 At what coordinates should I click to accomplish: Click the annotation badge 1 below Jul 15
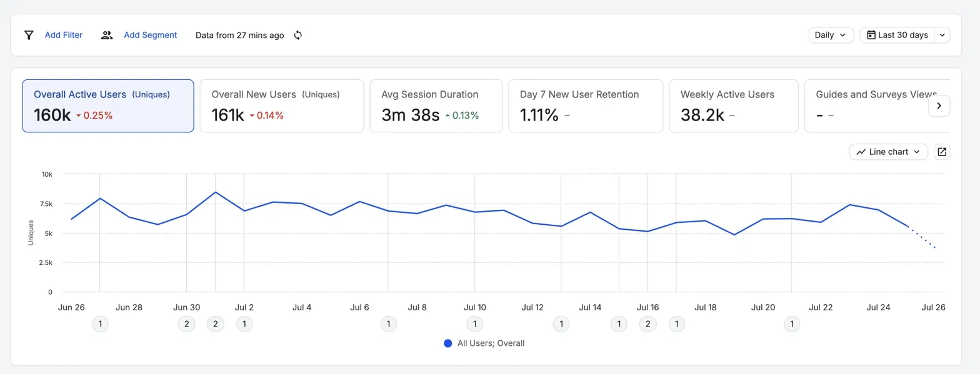click(619, 324)
